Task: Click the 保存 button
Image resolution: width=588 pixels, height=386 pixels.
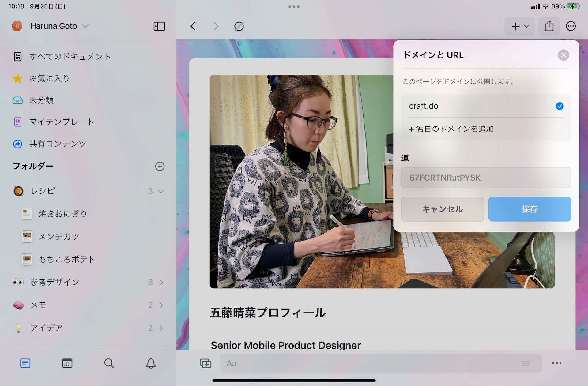Action: [x=530, y=209]
